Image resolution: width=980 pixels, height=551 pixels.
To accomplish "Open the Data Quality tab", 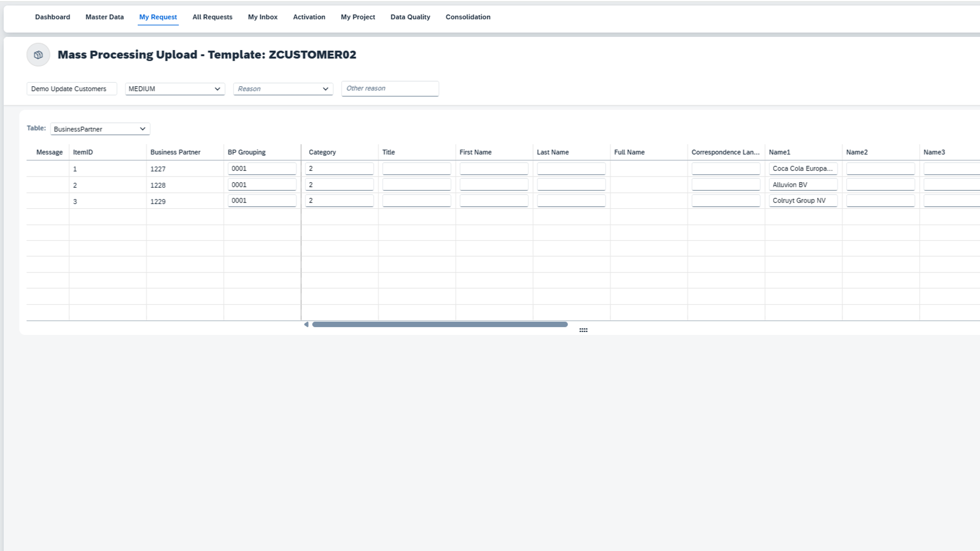I will point(410,17).
